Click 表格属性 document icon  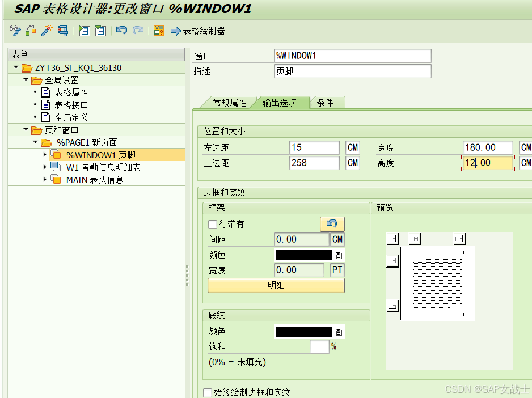[46, 92]
